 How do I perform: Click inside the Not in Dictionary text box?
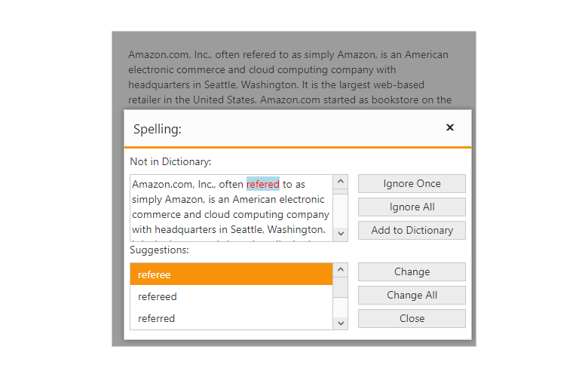[230, 215]
